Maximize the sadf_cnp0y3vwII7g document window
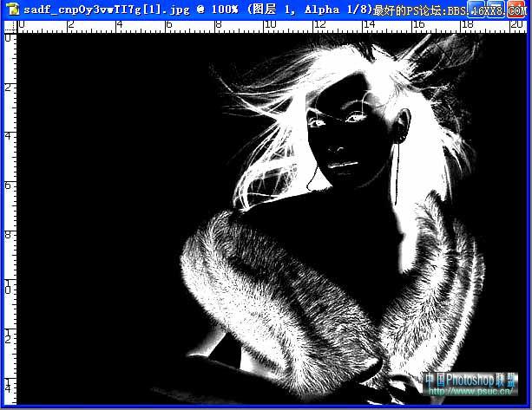Viewport: 532px width, 410px height. pos(496,10)
